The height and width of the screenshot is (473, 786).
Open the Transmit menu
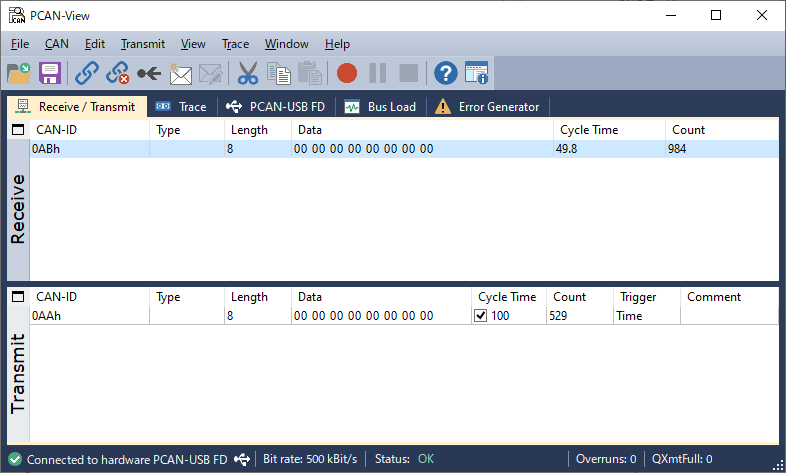pos(143,44)
